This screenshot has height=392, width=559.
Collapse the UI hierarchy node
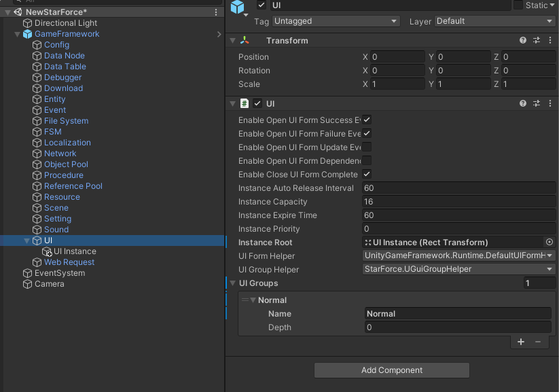click(26, 240)
